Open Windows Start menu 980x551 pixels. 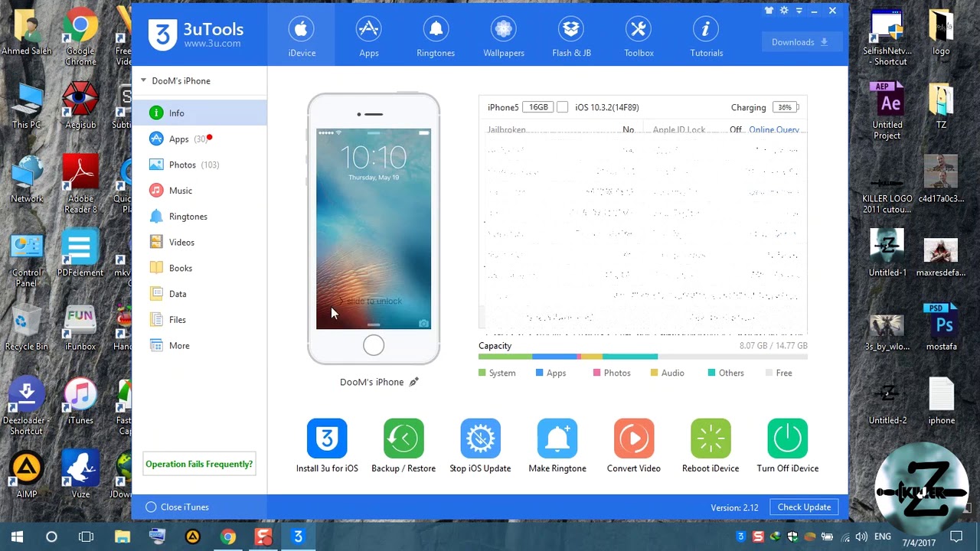click(17, 536)
